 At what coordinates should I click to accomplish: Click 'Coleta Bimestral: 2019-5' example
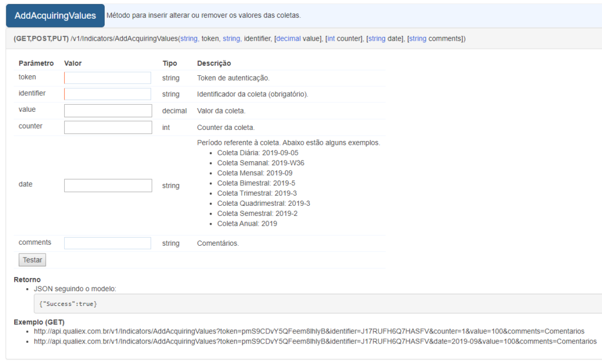coord(256,183)
